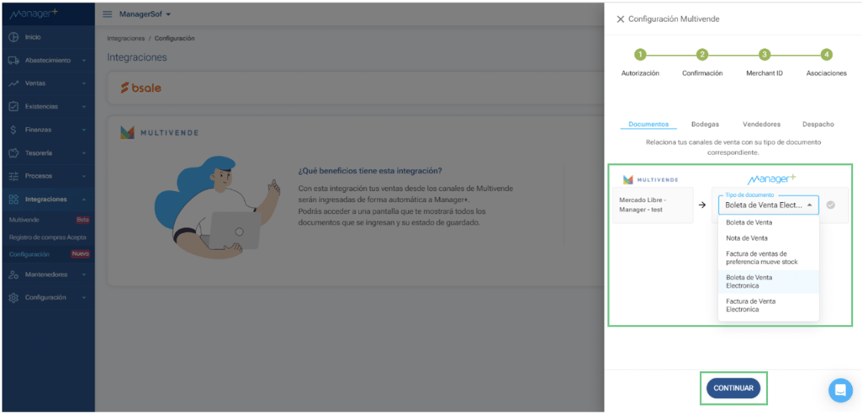The width and height of the screenshot is (868, 415).
Task: Switch to the Vendedores tab
Action: tap(761, 125)
